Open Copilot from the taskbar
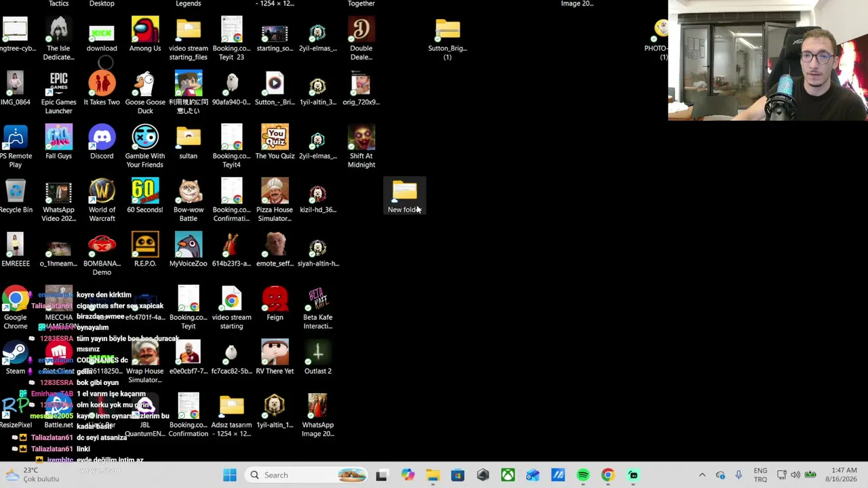The image size is (868, 488). (408, 475)
